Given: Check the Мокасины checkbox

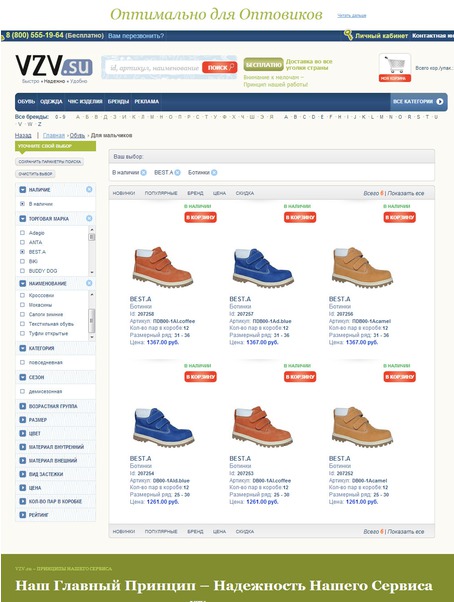Looking at the screenshot, I should [x=22, y=305].
